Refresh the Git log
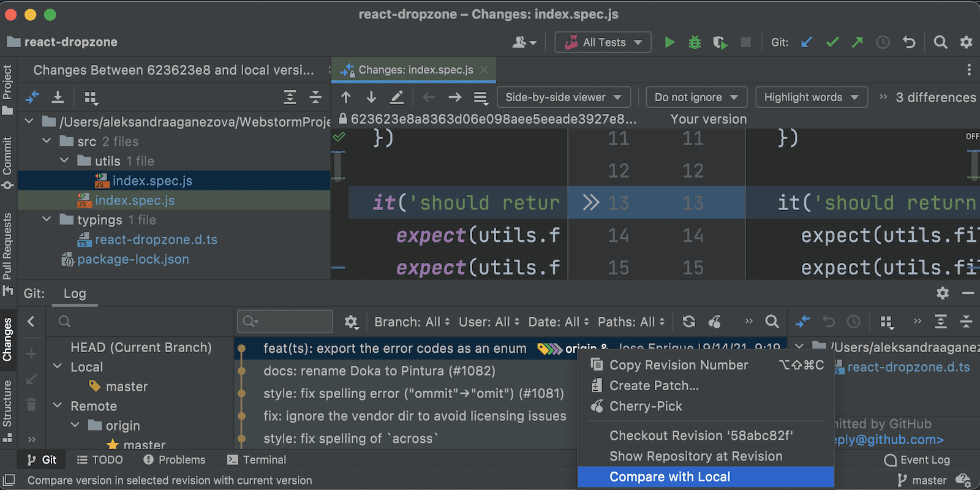This screenshot has height=490, width=980. [x=689, y=322]
